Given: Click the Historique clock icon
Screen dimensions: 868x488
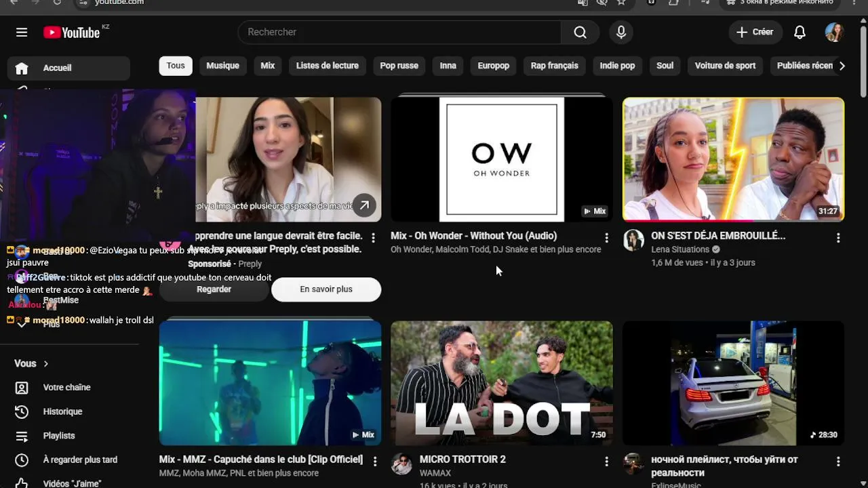Looking at the screenshot, I should pyautogui.click(x=22, y=411).
